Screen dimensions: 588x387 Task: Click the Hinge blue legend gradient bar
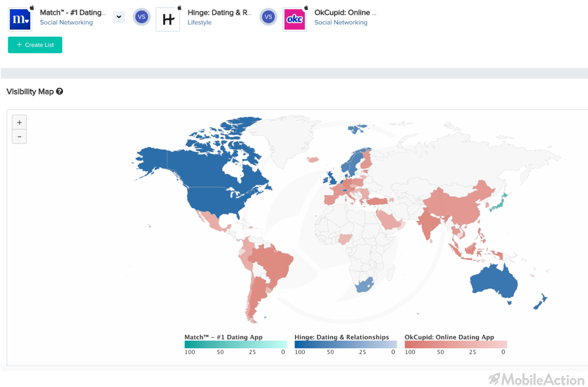click(x=346, y=344)
